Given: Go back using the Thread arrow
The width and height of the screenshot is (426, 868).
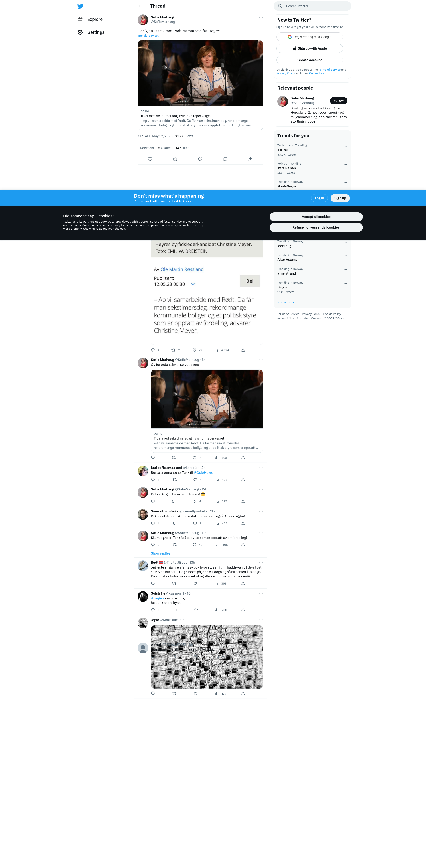Looking at the screenshot, I should pos(140,6).
